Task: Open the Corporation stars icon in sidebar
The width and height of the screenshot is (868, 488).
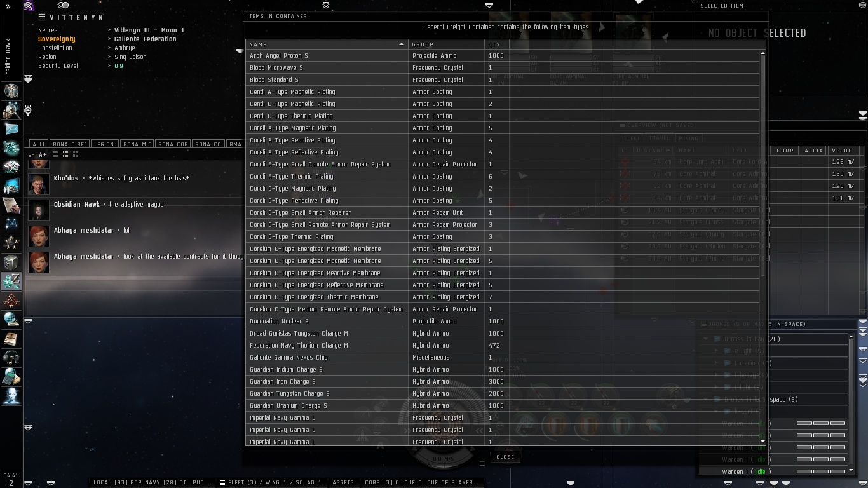Action: click(11, 243)
